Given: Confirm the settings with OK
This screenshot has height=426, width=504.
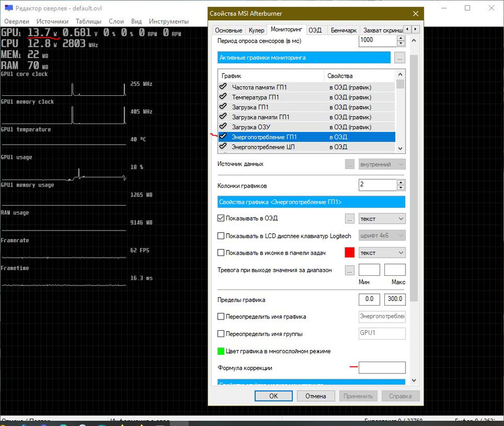Looking at the screenshot, I should (274, 396).
